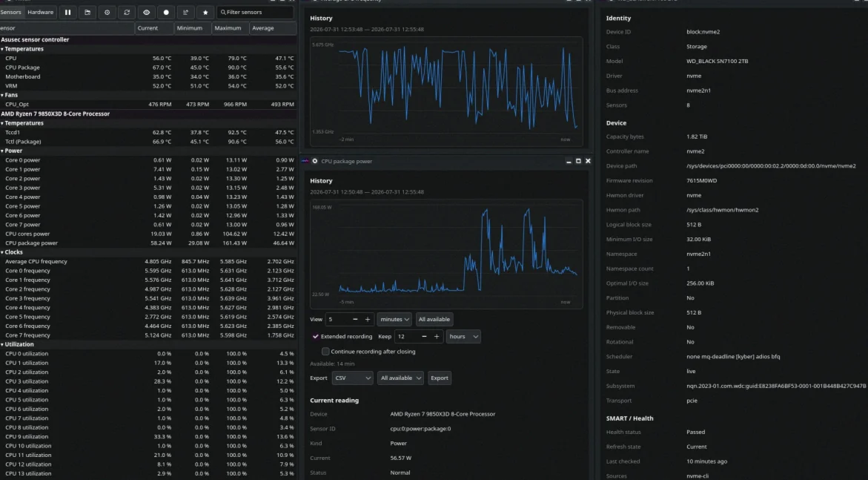Click the waveform app icon of CPU package power
This screenshot has width=868, height=480.
(305, 161)
